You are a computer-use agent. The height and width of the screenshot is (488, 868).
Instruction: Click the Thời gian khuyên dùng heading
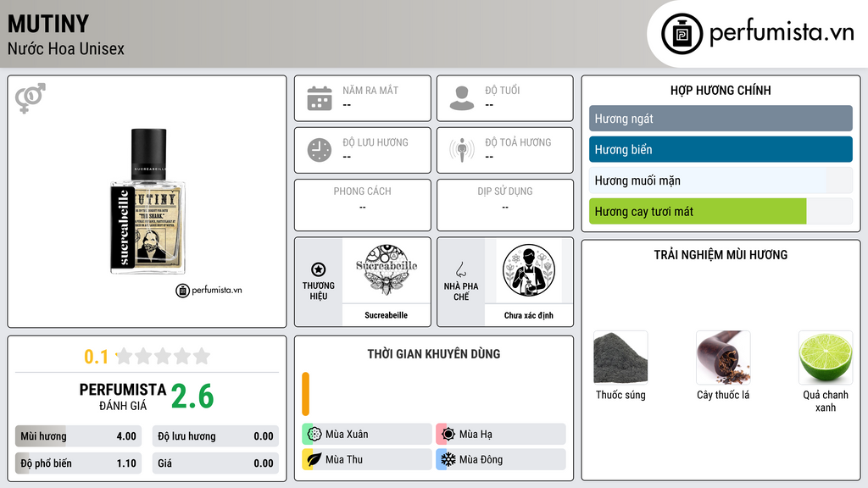(x=434, y=354)
